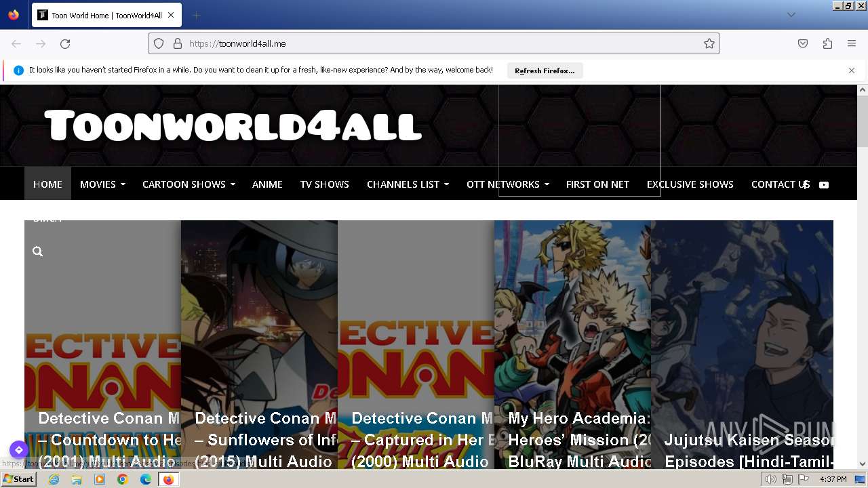This screenshot has height=488, width=868.
Task: Launch Internet Explorer from taskbar
Action: pos(54,479)
